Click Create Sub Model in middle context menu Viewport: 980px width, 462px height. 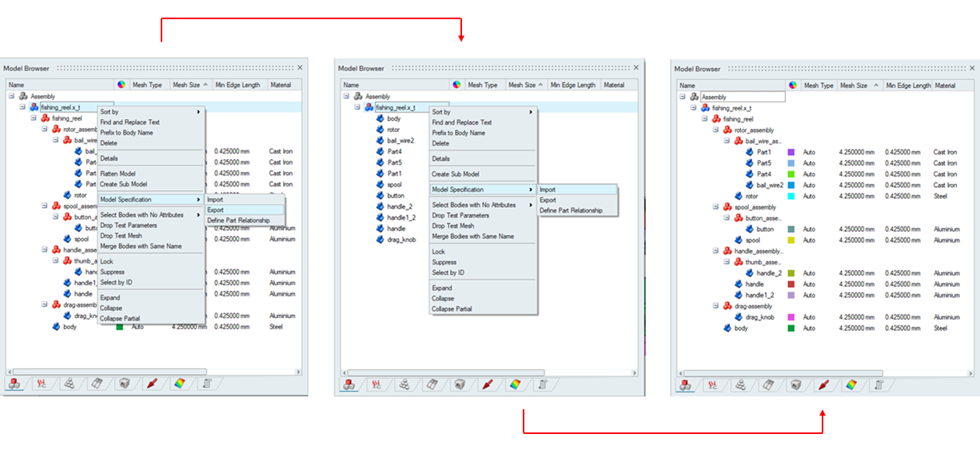456,173
